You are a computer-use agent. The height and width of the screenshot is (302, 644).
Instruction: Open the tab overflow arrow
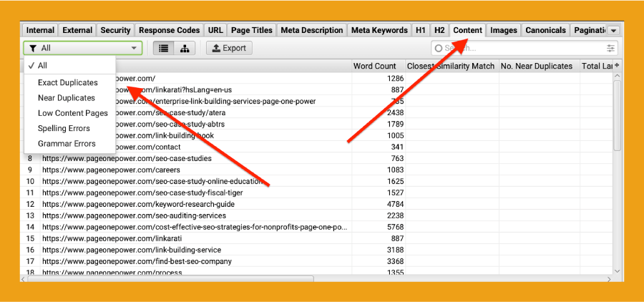[x=613, y=31]
